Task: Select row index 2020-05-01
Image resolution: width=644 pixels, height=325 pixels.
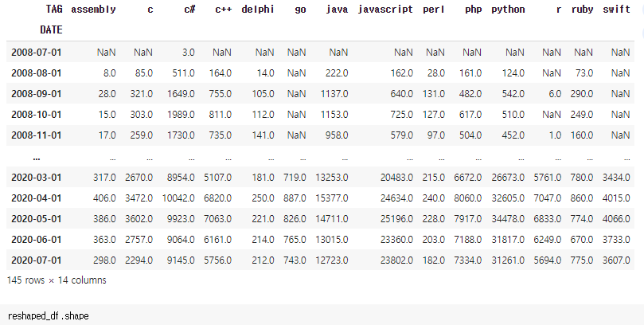Action: pyautogui.click(x=36, y=219)
